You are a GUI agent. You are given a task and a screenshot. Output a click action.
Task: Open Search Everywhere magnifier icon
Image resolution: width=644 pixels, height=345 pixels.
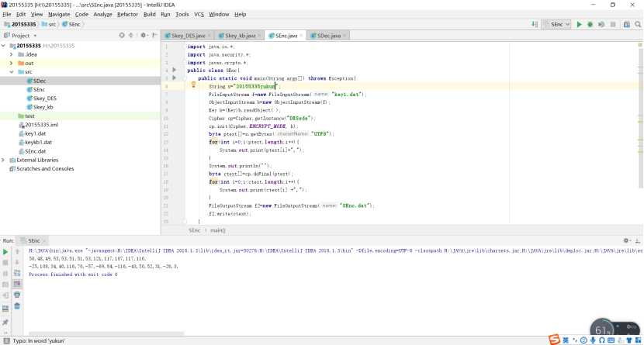[636, 25]
